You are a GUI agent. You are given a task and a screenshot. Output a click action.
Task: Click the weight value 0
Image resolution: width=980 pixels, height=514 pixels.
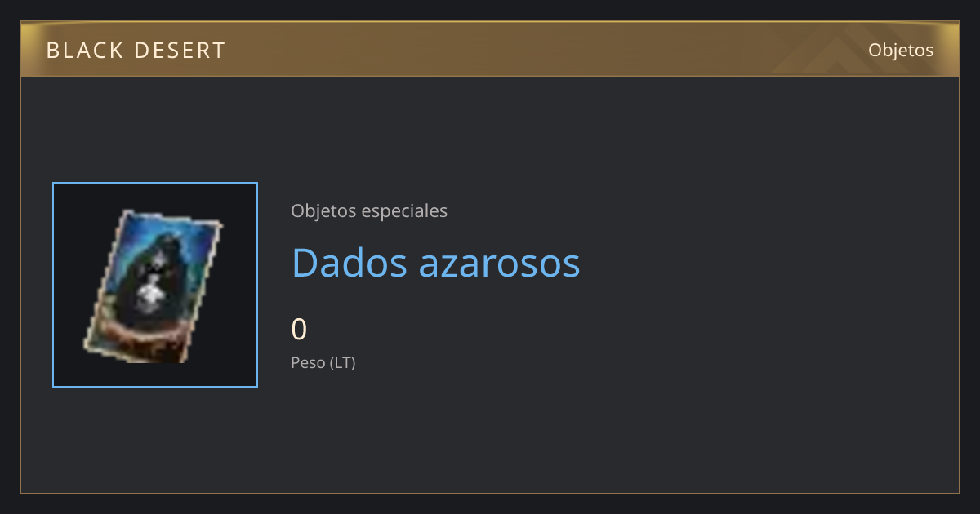(x=299, y=330)
